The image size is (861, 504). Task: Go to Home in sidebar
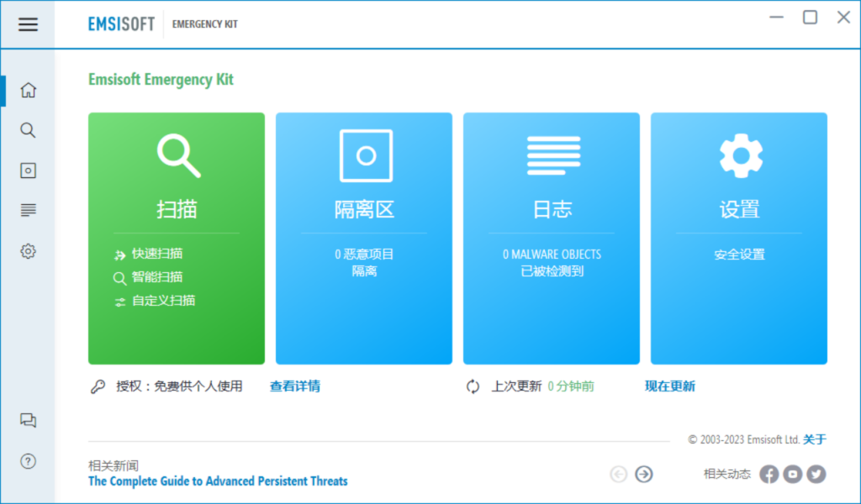point(28,90)
